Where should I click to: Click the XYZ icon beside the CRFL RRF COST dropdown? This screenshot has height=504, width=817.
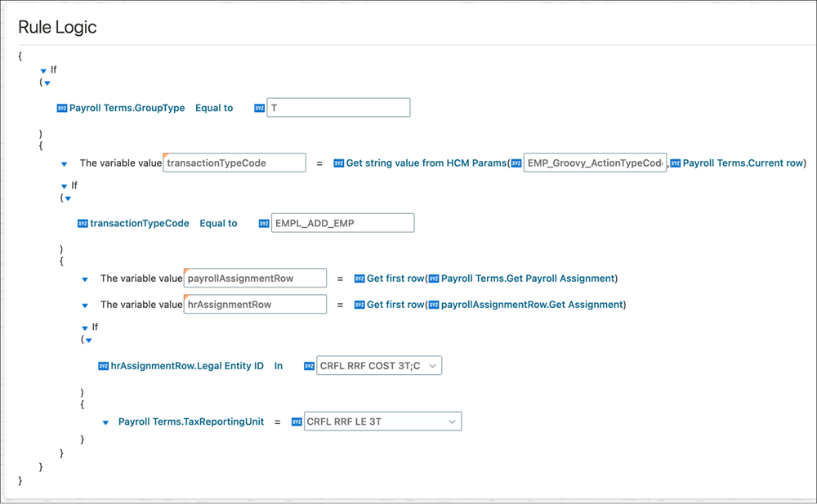tap(309, 365)
